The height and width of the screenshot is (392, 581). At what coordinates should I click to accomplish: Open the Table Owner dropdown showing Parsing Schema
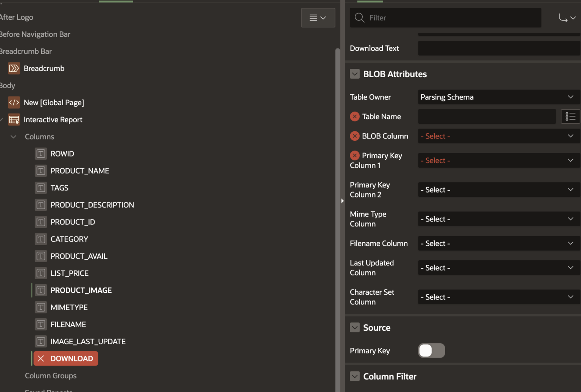tap(498, 97)
